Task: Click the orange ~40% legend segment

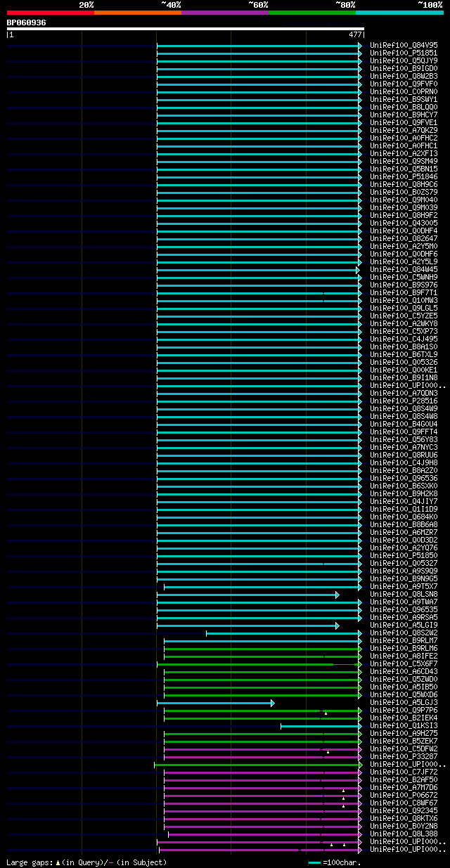Action: coord(138,13)
